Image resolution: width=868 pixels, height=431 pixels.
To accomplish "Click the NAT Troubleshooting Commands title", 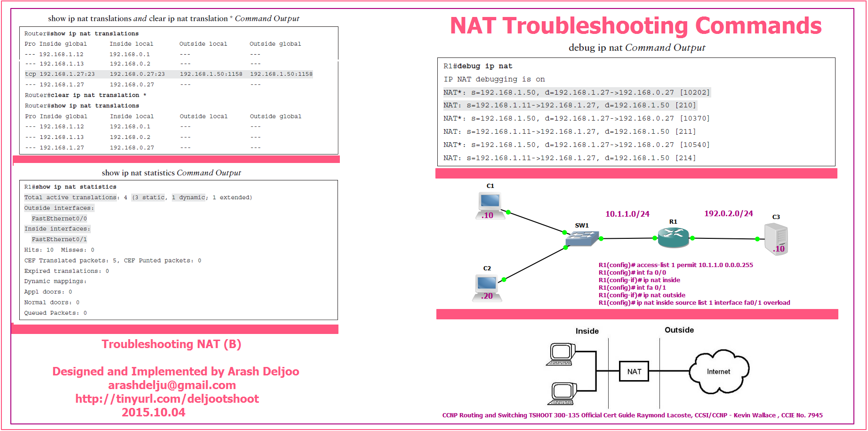I will coord(635,26).
